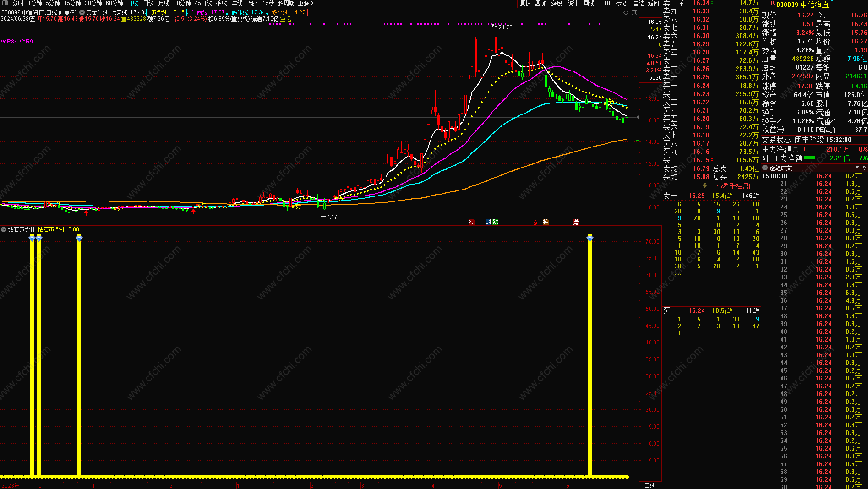This screenshot has height=489, width=868.
Task: Click the 买十 16.15 quote row
Action: 711,160
